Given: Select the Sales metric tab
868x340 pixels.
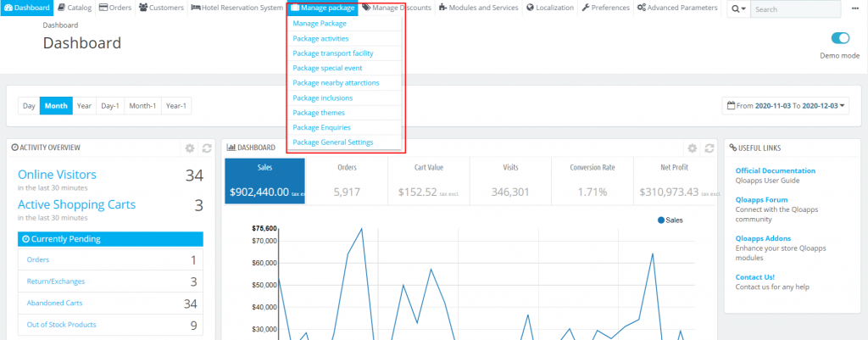Looking at the screenshot, I should pyautogui.click(x=264, y=181).
